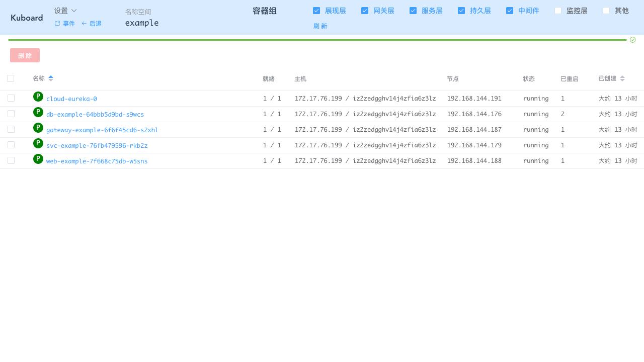
Task: Click the green P icon beside gateway-example pod
Action: 38,128
